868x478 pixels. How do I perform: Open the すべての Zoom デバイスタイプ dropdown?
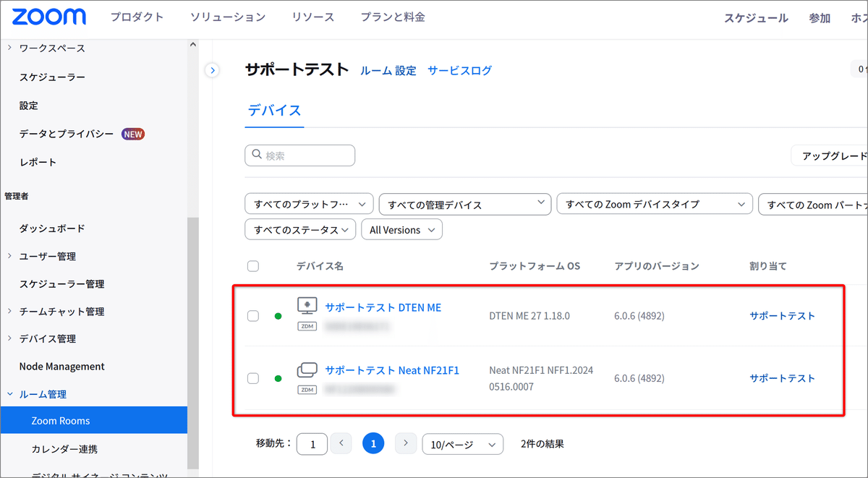pos(655,204)
